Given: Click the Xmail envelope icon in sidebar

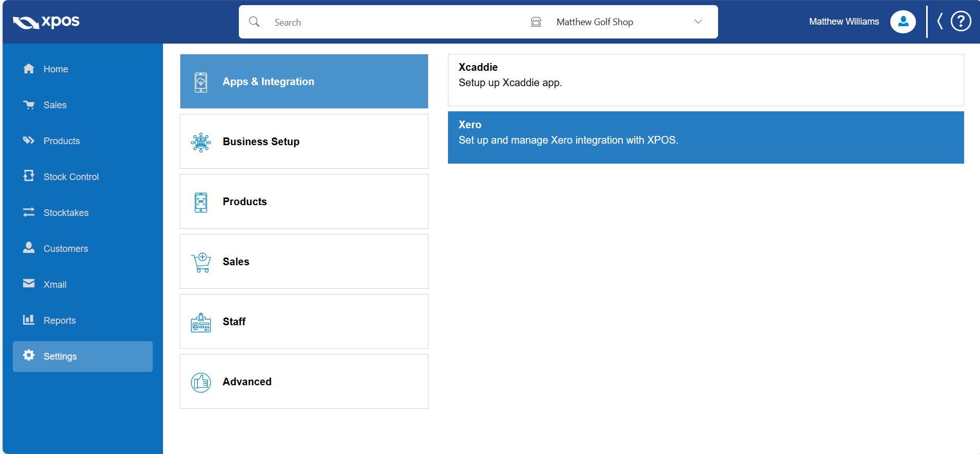Looking at the screenshot, I should 29,284.
